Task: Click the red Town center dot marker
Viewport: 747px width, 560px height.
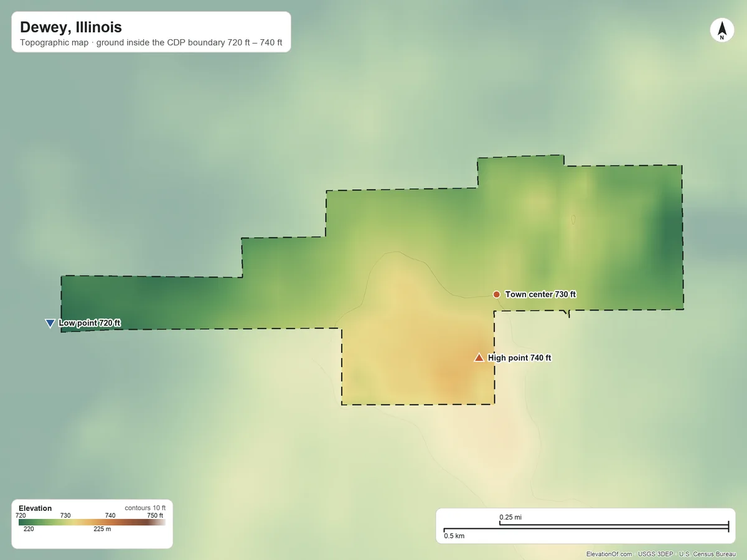Action: [496, 294]
